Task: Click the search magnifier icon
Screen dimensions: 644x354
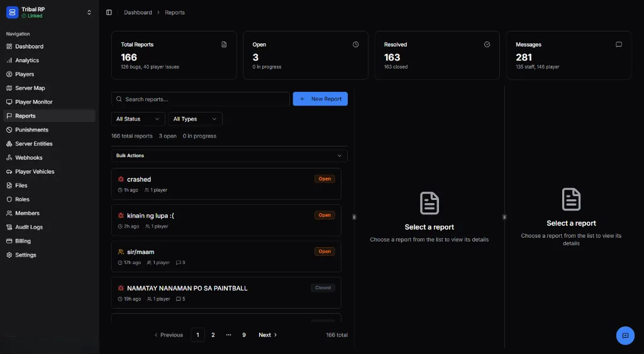Action: tap(119, 99)
